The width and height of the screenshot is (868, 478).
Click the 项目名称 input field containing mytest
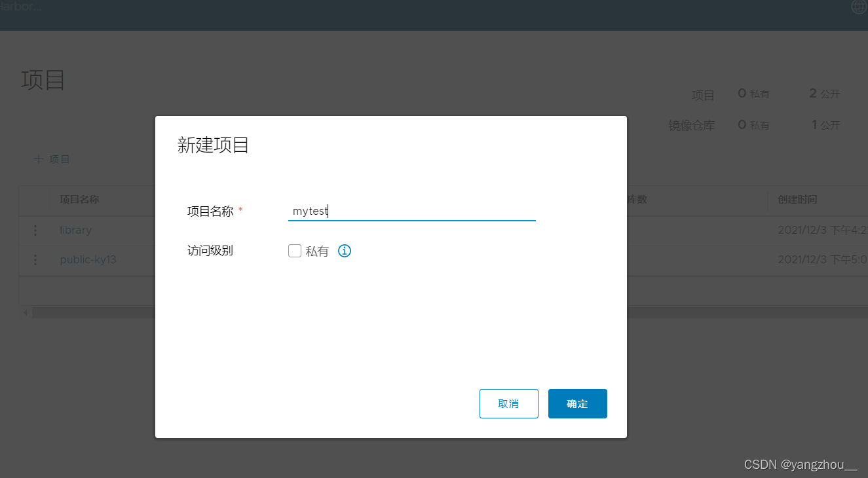[x=412, y=211]
